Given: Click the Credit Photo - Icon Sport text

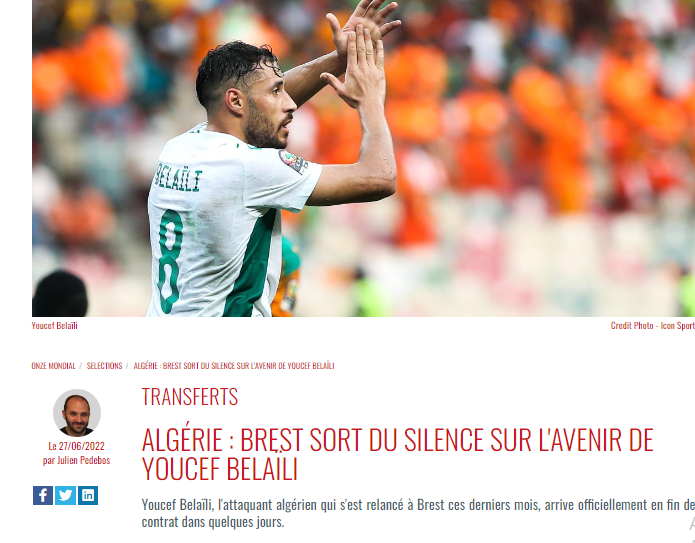Looking at the screenshot, I should (652, 325).
